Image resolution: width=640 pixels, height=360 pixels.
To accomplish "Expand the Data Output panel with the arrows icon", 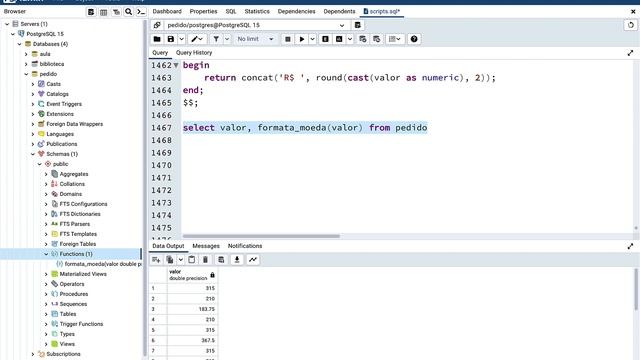I will click(x=630, y=246).
